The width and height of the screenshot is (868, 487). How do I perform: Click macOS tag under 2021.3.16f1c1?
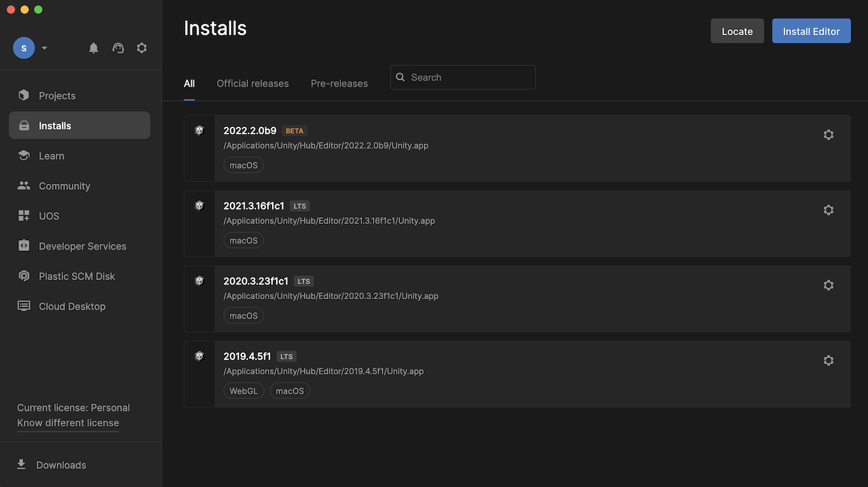point(243,240)
